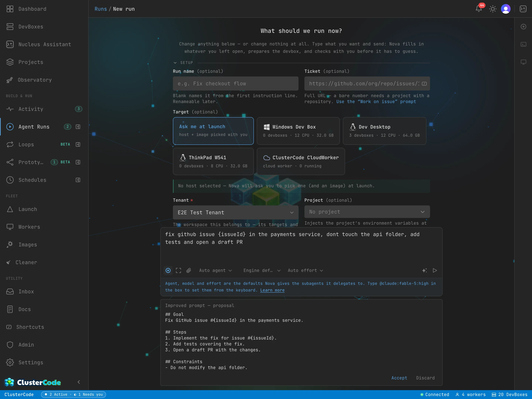Select the Ask me at launch target
Viewport: 532px width, 399px height.
click(213, 131)
